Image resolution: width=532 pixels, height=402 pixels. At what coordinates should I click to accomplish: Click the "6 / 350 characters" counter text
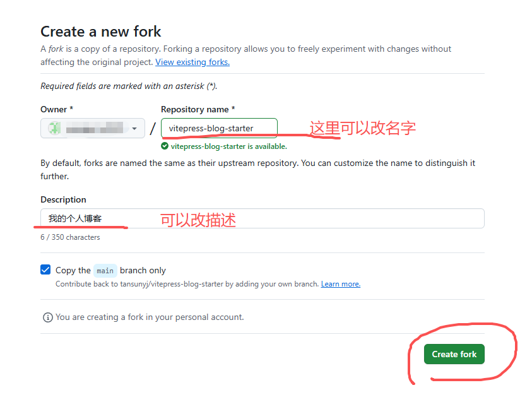coord(70,237)
